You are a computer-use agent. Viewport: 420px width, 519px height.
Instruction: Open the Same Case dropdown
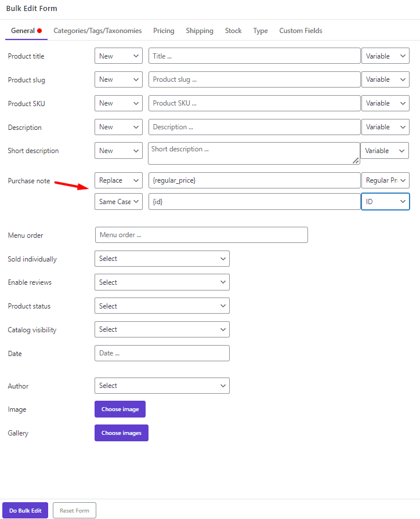coord(118,201)
